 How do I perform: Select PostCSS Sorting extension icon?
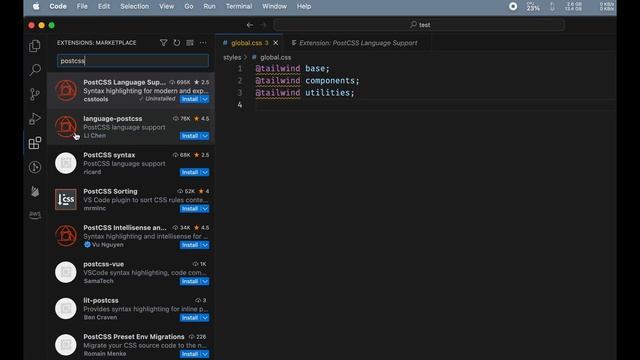(66, 199)
